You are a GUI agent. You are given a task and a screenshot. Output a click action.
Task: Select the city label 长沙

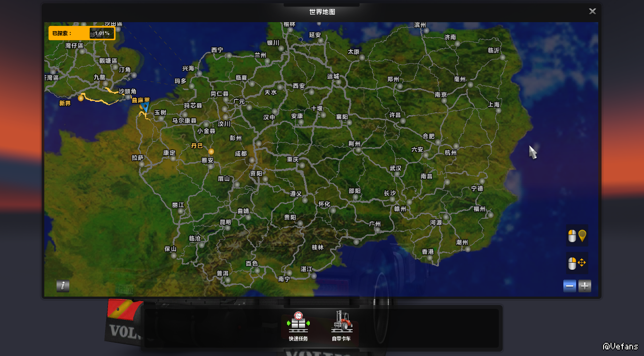(x=390, y=193)
